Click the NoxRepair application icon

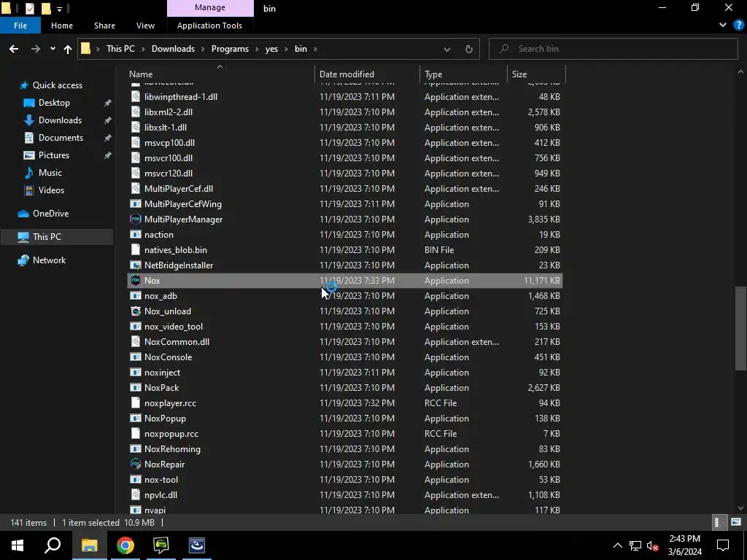(x=136, y=464)
